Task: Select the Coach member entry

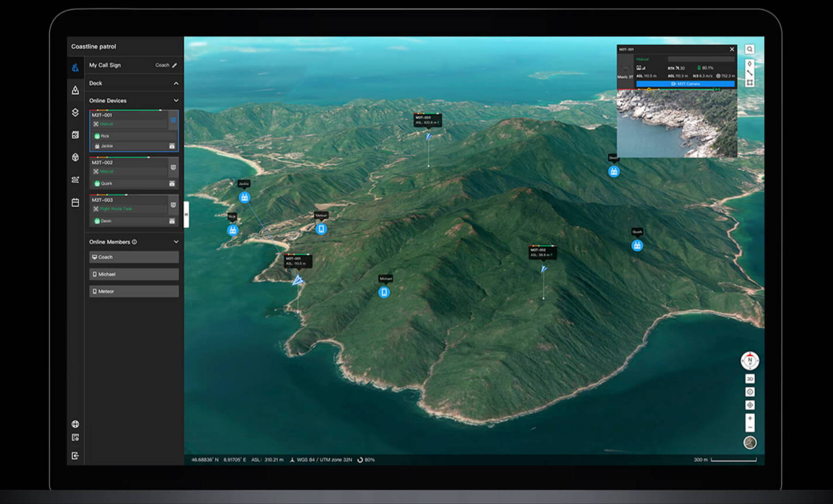Action: click(x=134, y=257)
